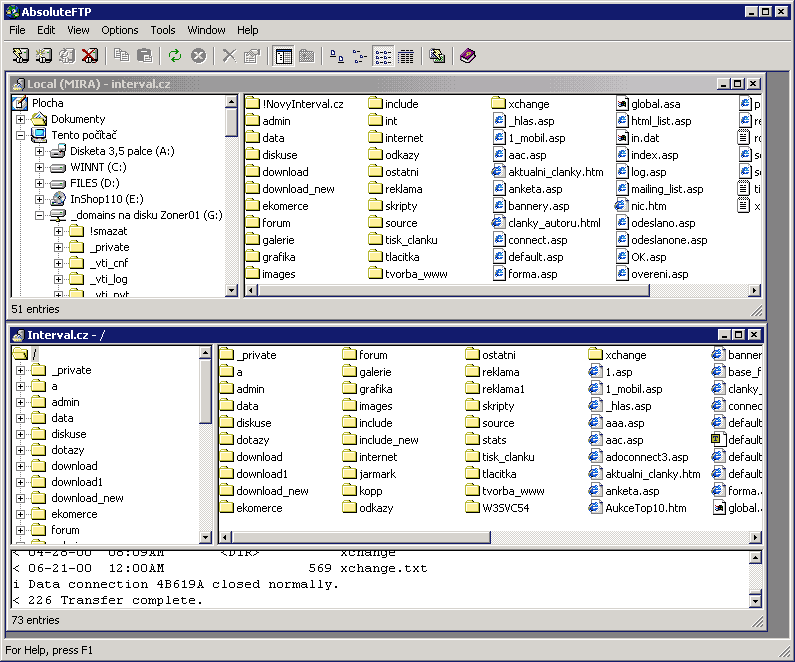Expand remote admin folder in tree
795x662 pixels.
tap(20, 402)
